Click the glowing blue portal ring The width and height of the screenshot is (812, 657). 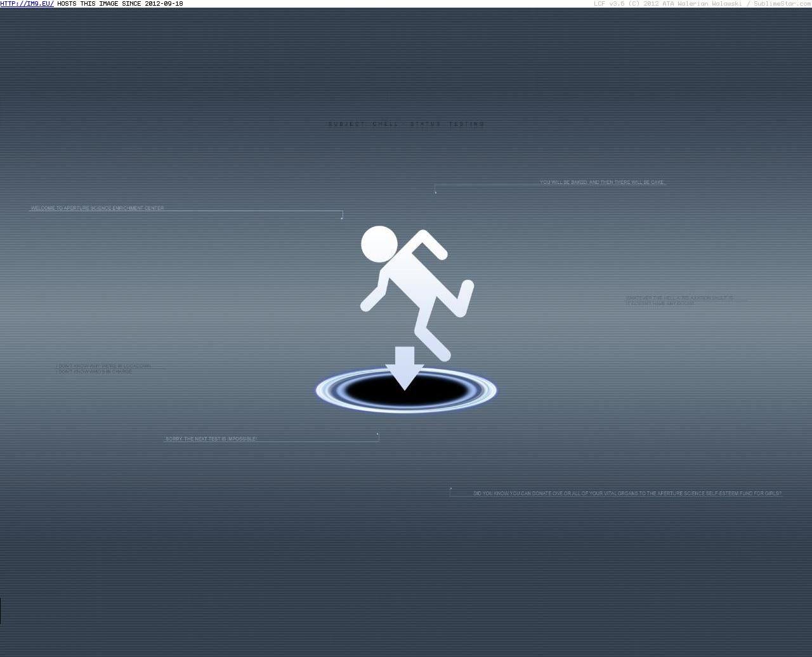[x=406, y=391]
